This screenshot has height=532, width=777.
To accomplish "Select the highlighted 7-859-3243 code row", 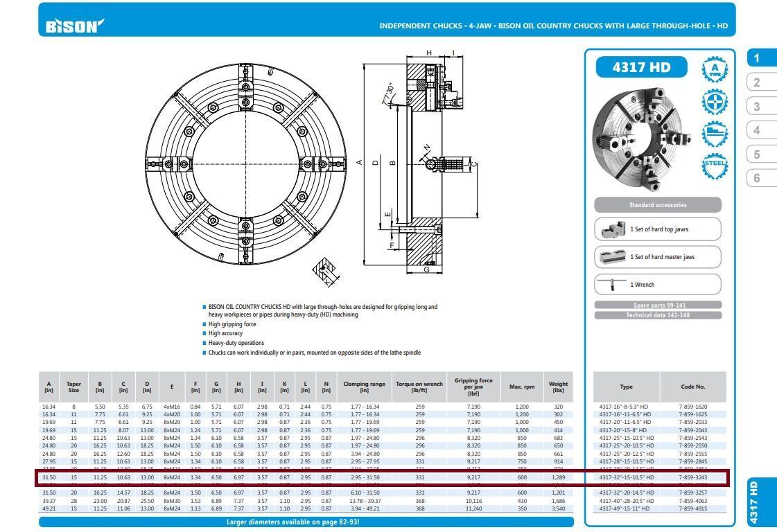I will tap(383, 477).
